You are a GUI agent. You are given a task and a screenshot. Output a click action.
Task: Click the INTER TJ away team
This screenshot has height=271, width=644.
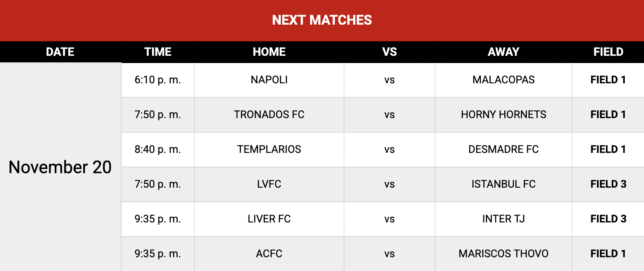[x=503, y=219]
